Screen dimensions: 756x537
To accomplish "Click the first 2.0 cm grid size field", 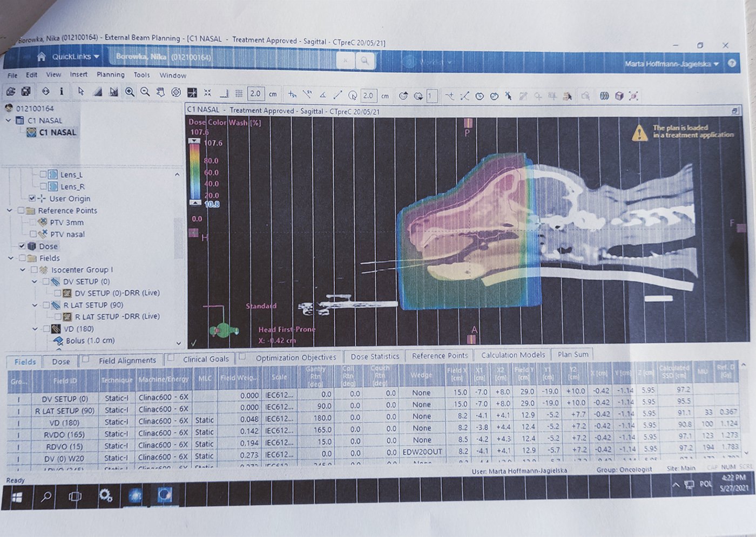I will click(255, 93).
